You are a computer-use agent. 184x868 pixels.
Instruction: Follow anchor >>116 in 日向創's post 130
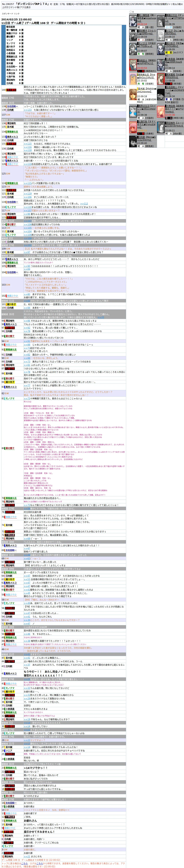27,147
